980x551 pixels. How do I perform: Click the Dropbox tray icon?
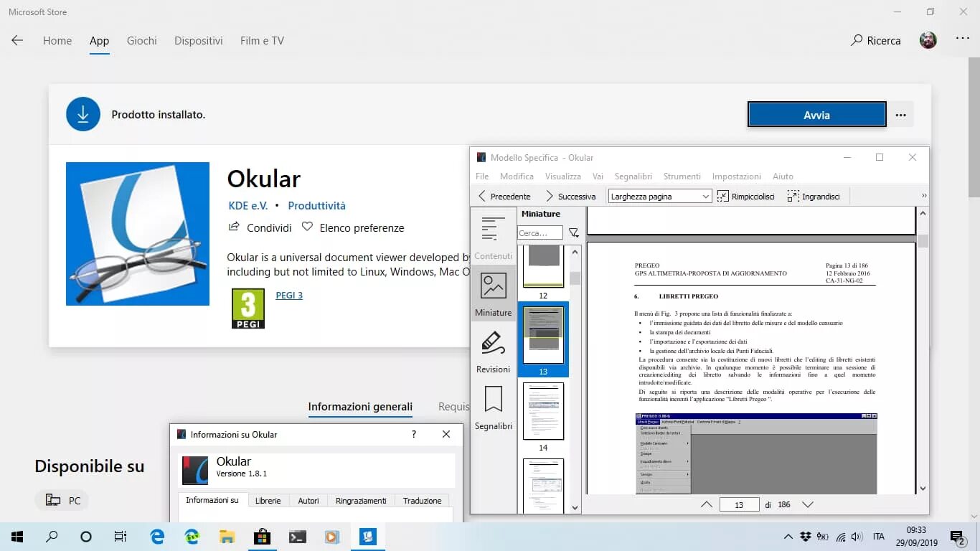(806, 537)
